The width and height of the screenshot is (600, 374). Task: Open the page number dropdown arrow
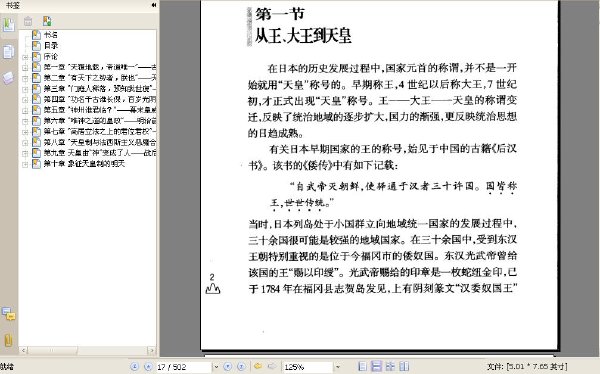coord(215,367)
